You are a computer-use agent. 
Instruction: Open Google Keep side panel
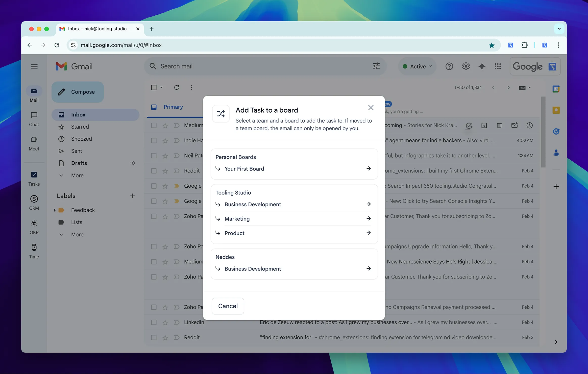point(556,110)
